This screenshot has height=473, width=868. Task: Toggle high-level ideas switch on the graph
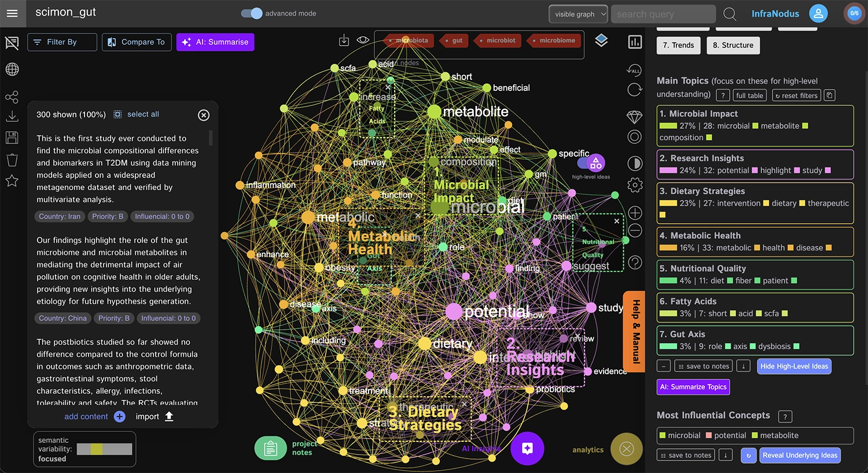pos(591,163)
